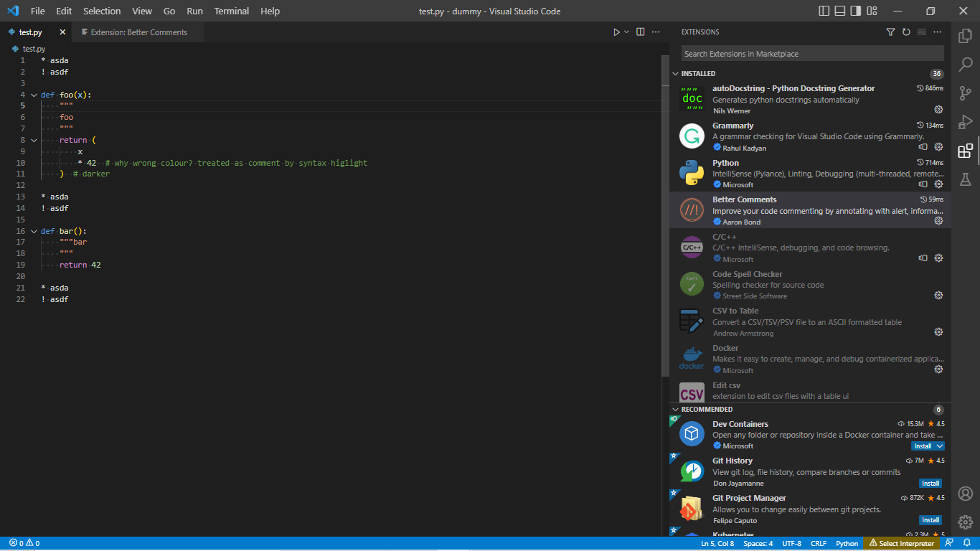Click the Search Extensions in Marketplace field

coord(811,53)
